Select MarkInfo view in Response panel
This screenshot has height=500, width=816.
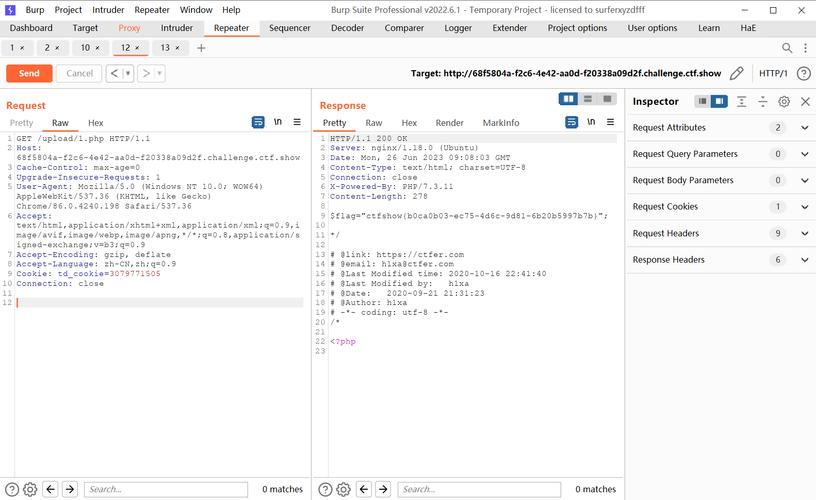[501, 123]
